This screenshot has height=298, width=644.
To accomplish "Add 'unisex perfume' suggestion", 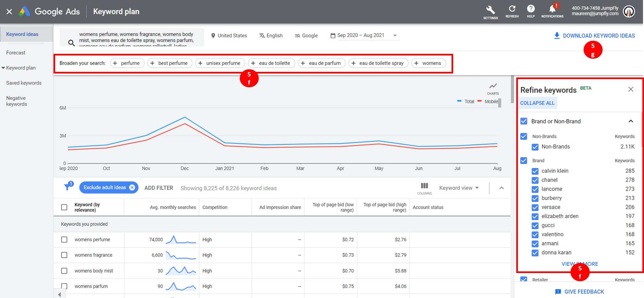I will pyautogui.click(x=220, y=63).
